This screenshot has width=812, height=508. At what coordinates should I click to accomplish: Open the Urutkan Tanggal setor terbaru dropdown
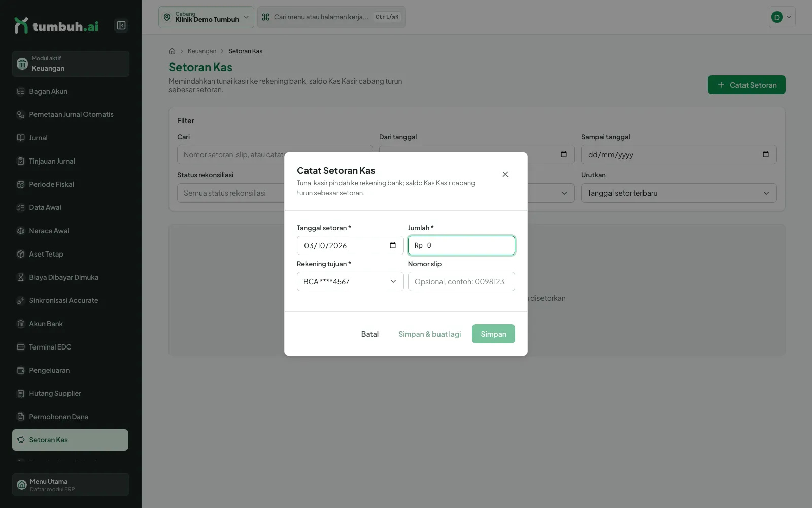pyautogui.click(x=679, y=193)
